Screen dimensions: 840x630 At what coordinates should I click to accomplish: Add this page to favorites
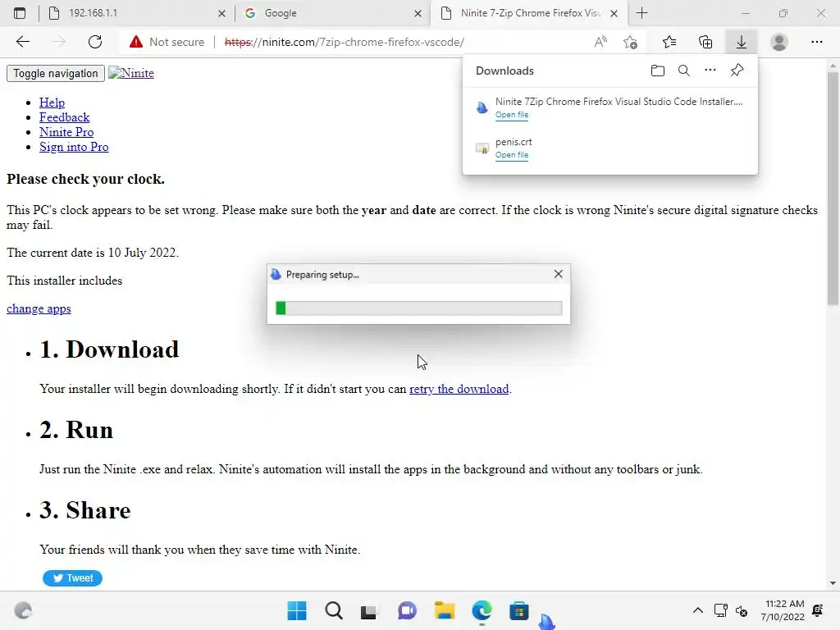coord(631,42)
